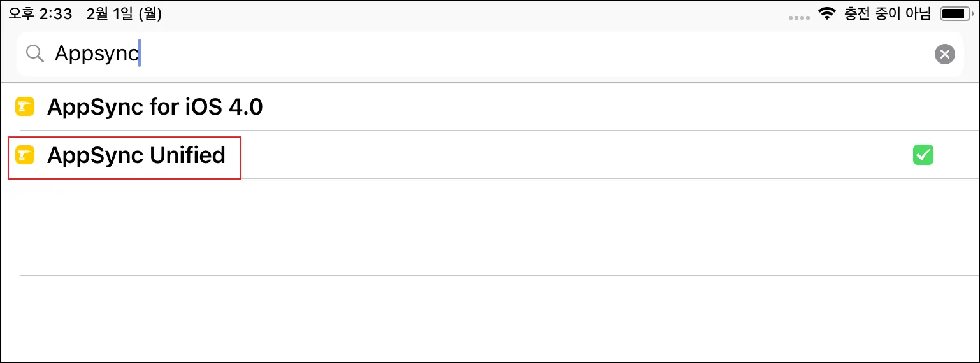Image resolution: width=980 pixels, height=363 pixels.
Task: Click the yellow drill icon beside AppSync Unified
Action: [x=25, y=155]
